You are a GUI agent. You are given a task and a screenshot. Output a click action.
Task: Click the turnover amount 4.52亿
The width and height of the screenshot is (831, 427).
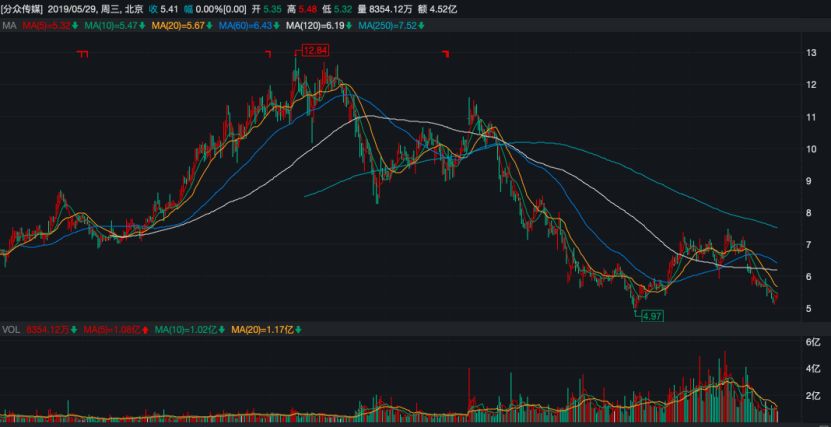441,9
